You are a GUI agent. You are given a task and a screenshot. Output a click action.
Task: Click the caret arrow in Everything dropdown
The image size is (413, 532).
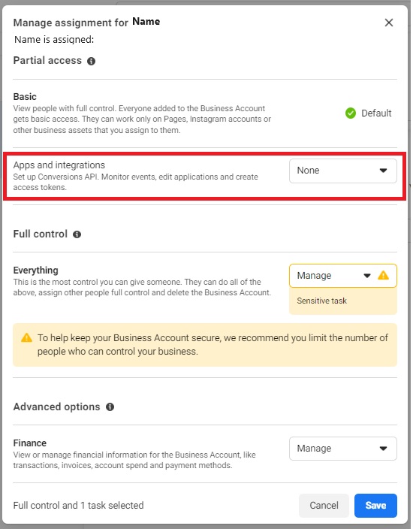pos(367,276)
